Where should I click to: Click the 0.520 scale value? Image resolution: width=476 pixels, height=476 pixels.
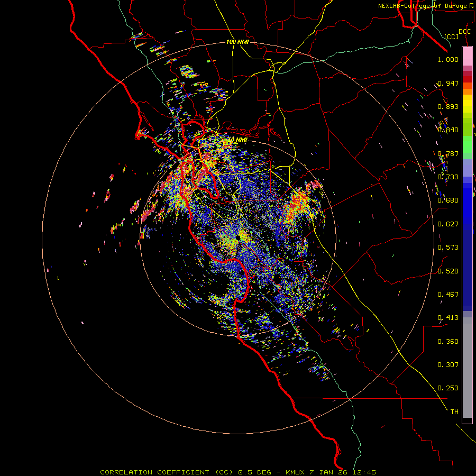point(448,271)
